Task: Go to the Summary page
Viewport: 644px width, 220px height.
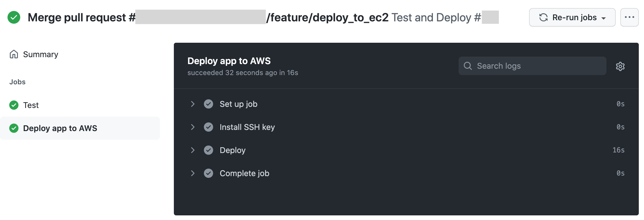Action: tap(40, 54)
